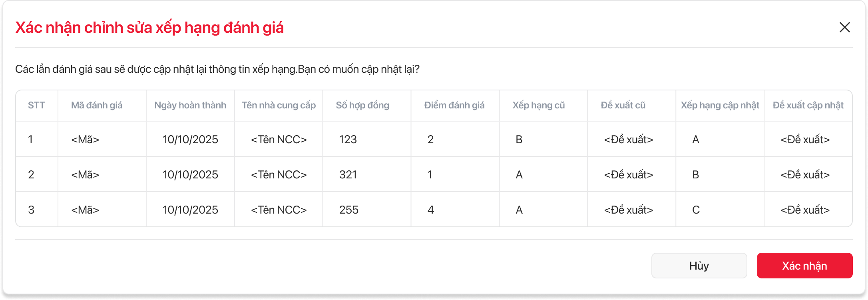
Task: Click the Ngày hoàn thành column header
Action: [x=190, y=105]
